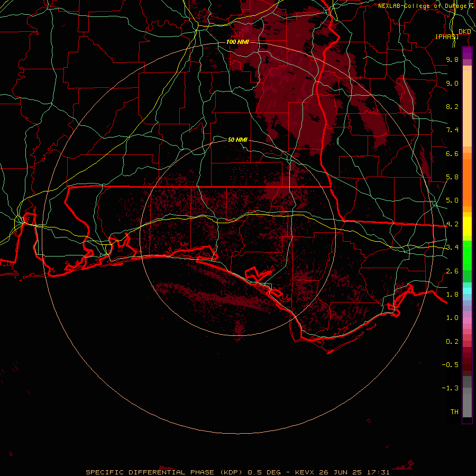This screenshot has width=476, height=476.
Task: Click the KEVX station identifier in caption
Action: 305,472
